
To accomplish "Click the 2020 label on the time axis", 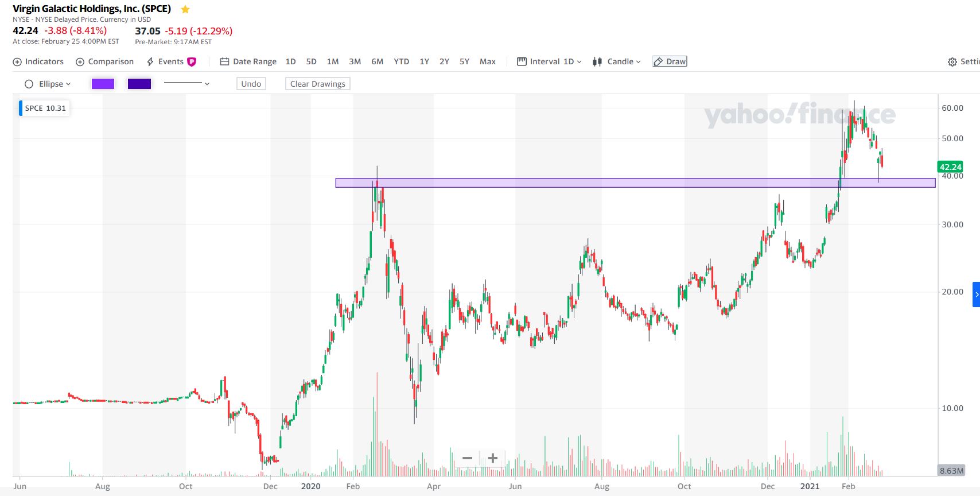I will click(310, 486).
